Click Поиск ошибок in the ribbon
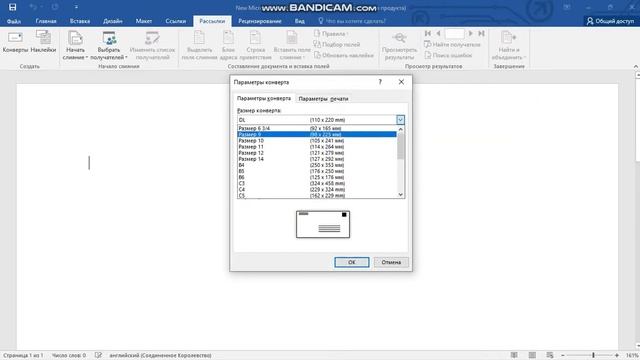 (x=448, y=55)
